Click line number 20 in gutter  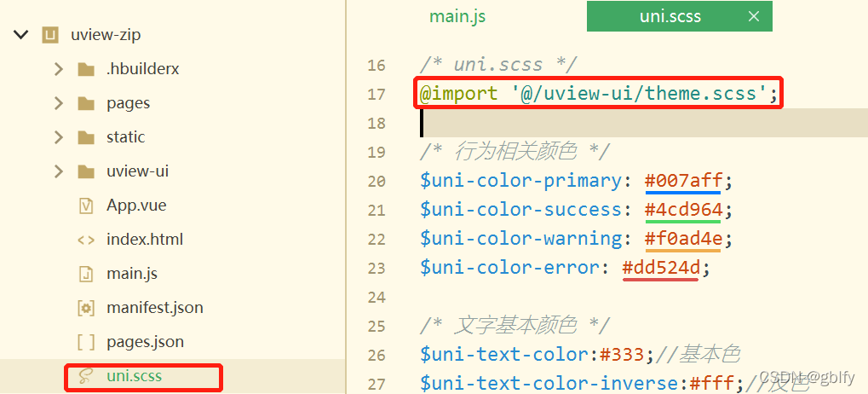(377, 181)
